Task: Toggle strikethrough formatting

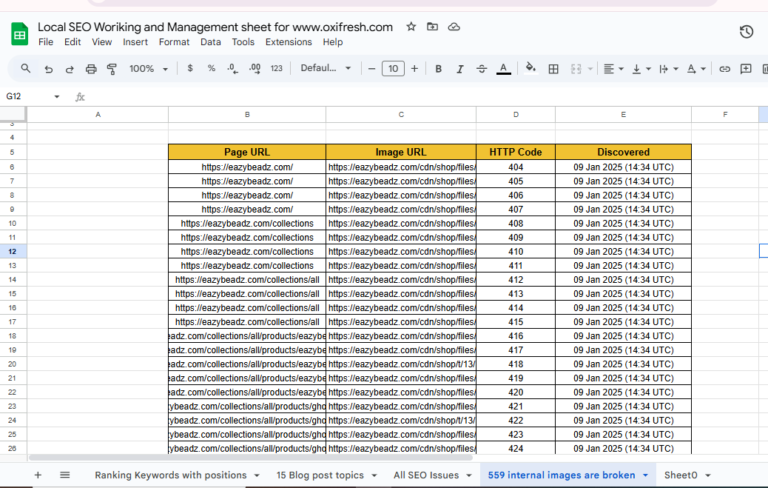Action: (481, 69)
